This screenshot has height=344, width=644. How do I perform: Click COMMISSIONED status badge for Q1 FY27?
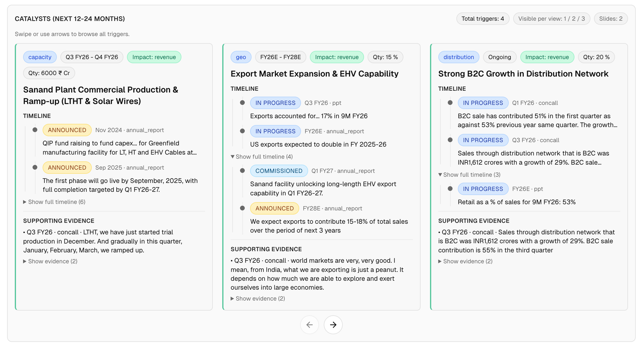pos(279,171)
